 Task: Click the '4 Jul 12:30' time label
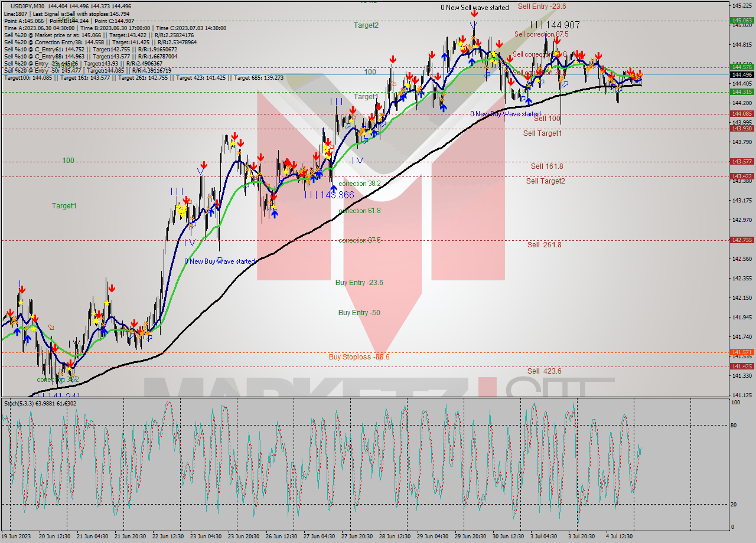click(620, 537)
